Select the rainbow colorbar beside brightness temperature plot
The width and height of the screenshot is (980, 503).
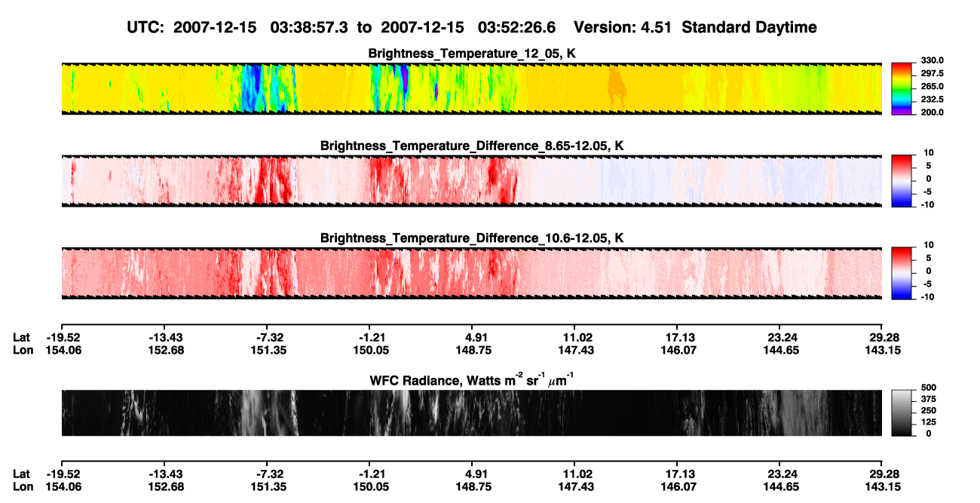coord(902,89)
